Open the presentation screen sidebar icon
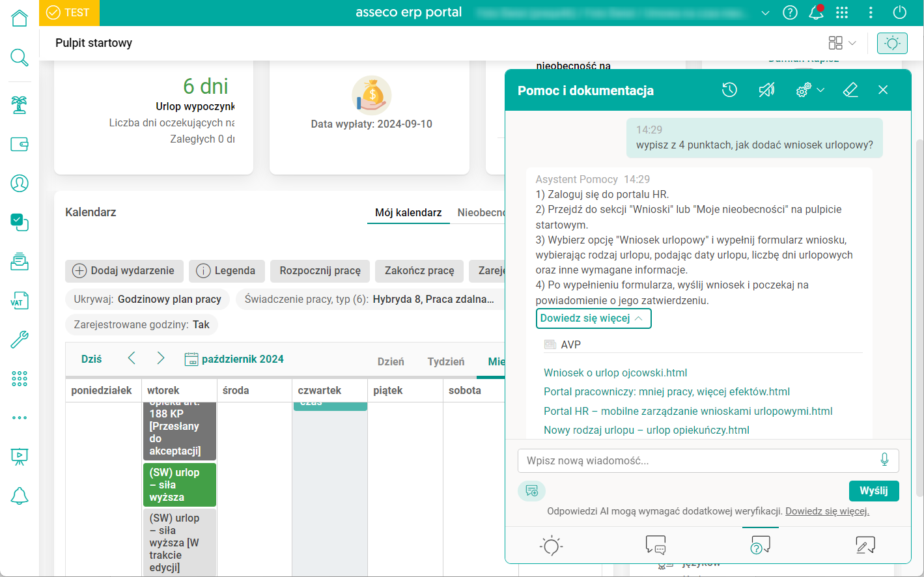The image size is (924, 577). pyautogui.click(x=20, y=457)
